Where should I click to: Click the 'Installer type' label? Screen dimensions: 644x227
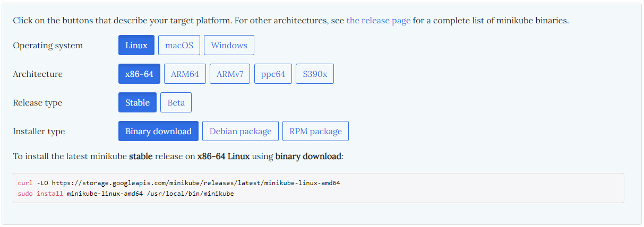39,132
